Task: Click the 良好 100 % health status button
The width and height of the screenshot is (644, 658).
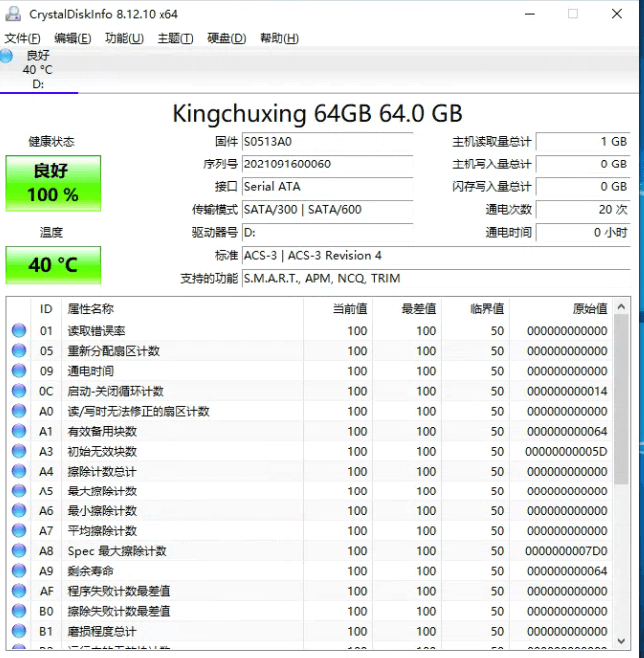Action: tap(53, 183)
